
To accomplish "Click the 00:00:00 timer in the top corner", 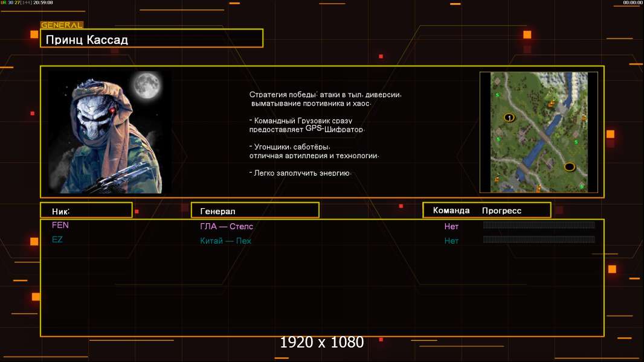I will click(x=633, y=2).
